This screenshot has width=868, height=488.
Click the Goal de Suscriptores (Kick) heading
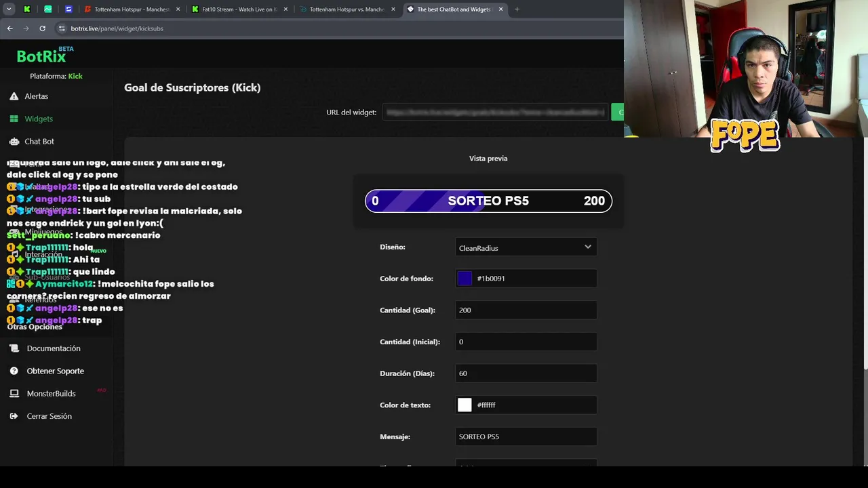coord(192,87)
